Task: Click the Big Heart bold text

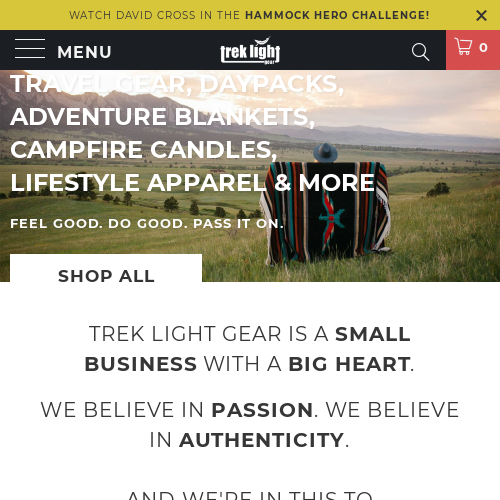Action: point(349,364)
